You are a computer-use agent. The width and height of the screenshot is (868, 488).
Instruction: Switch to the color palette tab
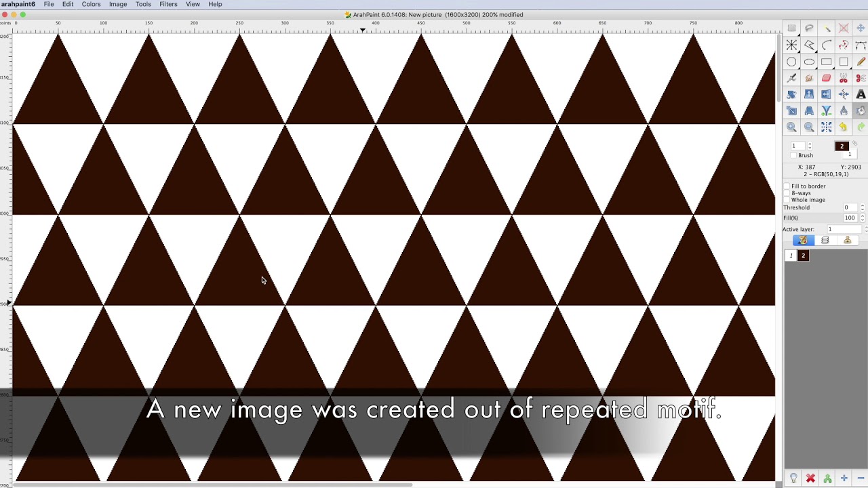[804, 240]
